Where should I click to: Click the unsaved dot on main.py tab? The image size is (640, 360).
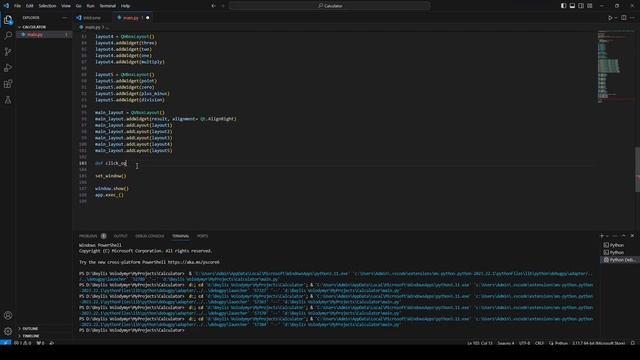pyautogui.click(x=147, y=18)
